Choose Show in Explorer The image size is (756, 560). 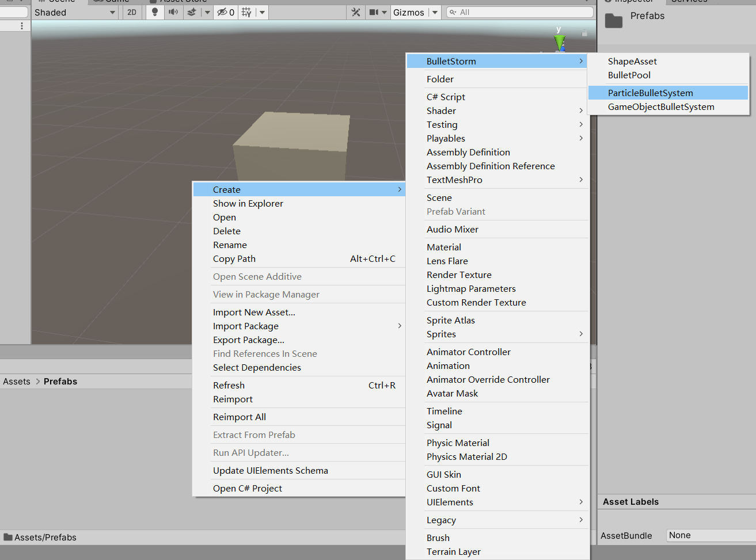click(299, 203)
